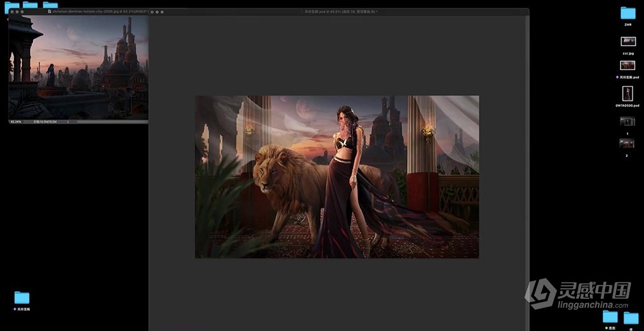
Task: Select the folder in the bottom-right screen corner
Action: 631,317
